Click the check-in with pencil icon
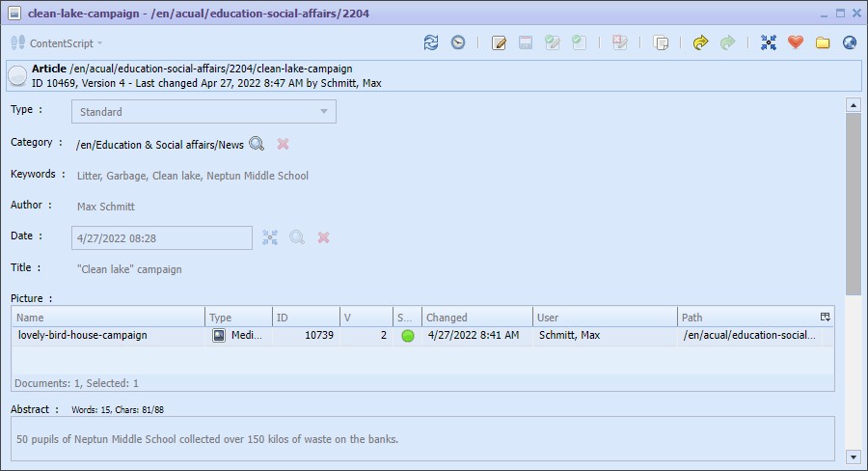This screenshot has height=471, width=868. [552, 42]
